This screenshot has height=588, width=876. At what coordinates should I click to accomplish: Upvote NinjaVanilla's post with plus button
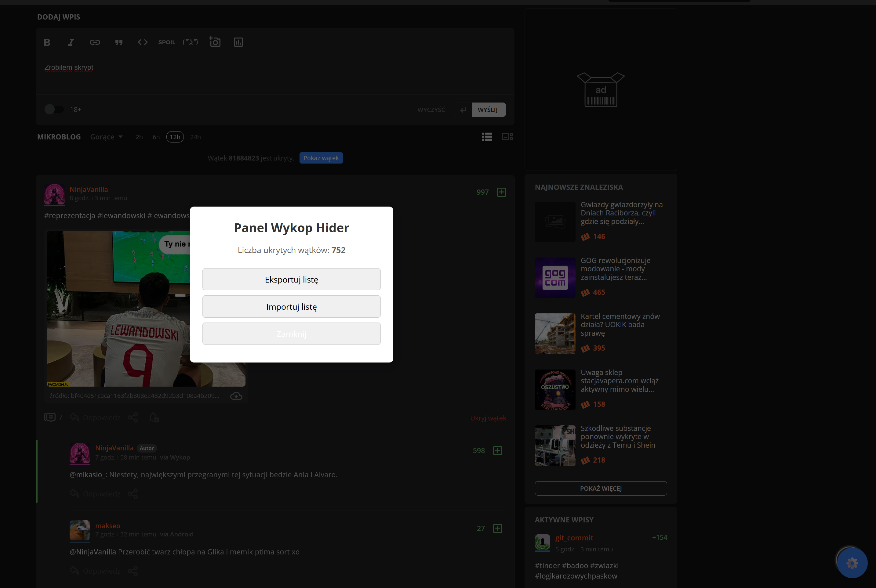502,192
